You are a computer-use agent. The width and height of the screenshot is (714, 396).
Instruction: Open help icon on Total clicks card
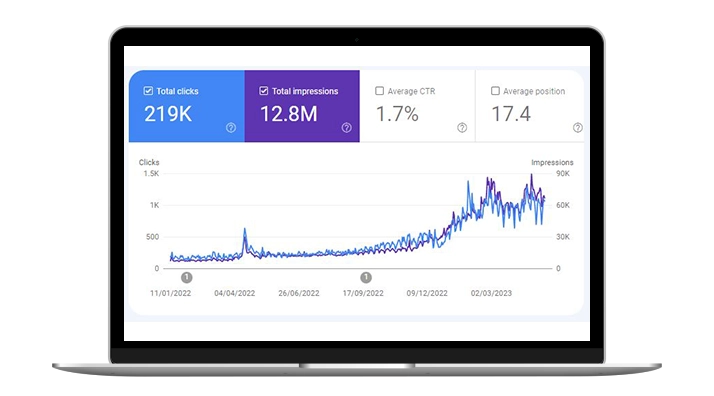[231, 128]
